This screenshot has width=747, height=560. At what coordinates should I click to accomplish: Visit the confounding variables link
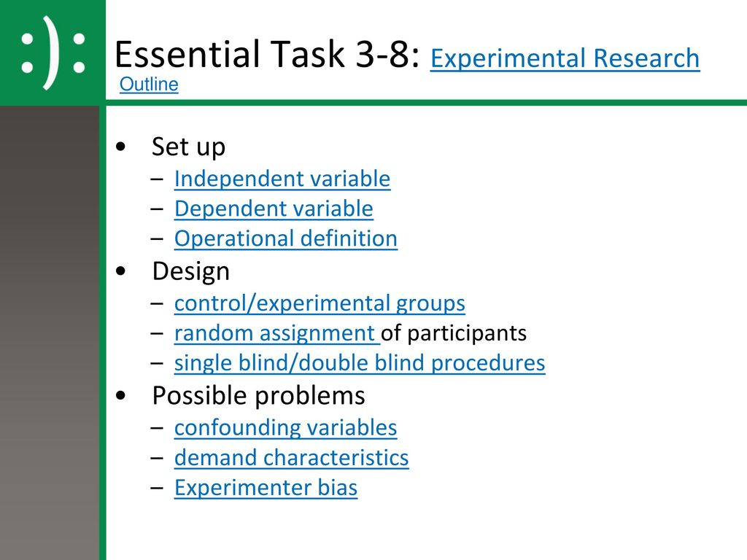point(285,428)
